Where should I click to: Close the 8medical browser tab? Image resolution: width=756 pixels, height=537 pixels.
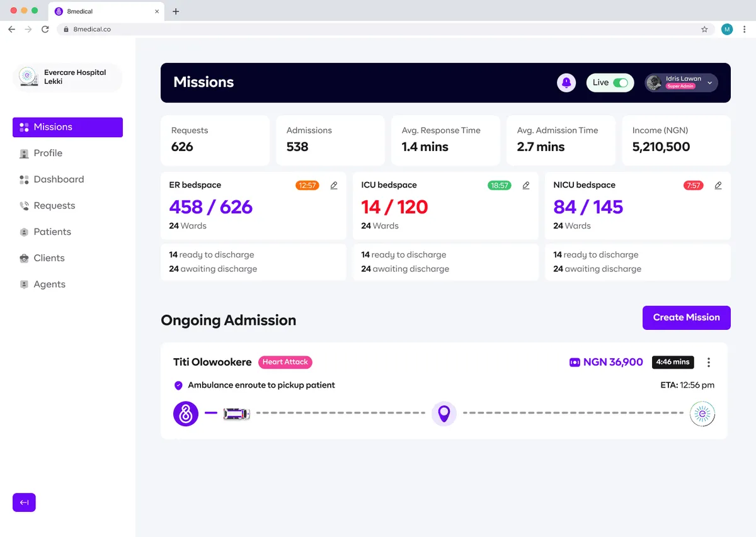(x=157, y=11)
